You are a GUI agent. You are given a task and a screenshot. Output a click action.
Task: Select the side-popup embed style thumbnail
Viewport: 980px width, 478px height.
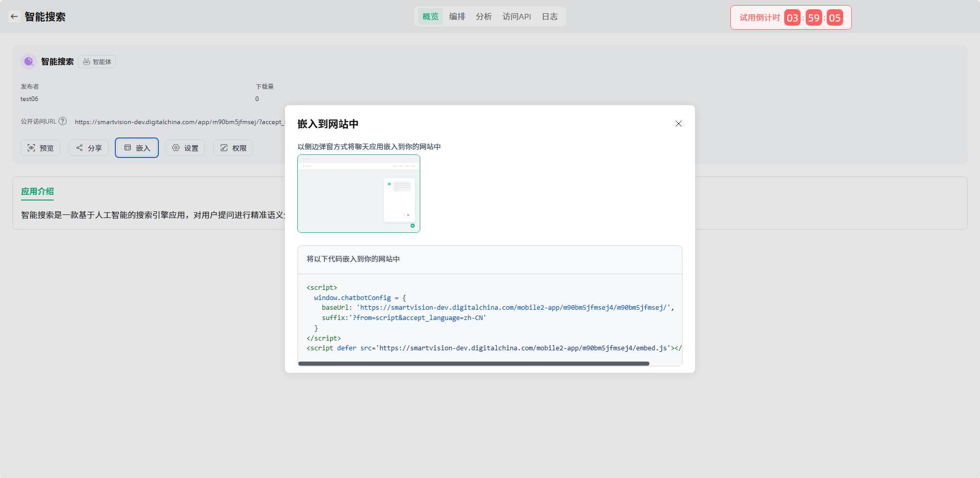point(359,194)
